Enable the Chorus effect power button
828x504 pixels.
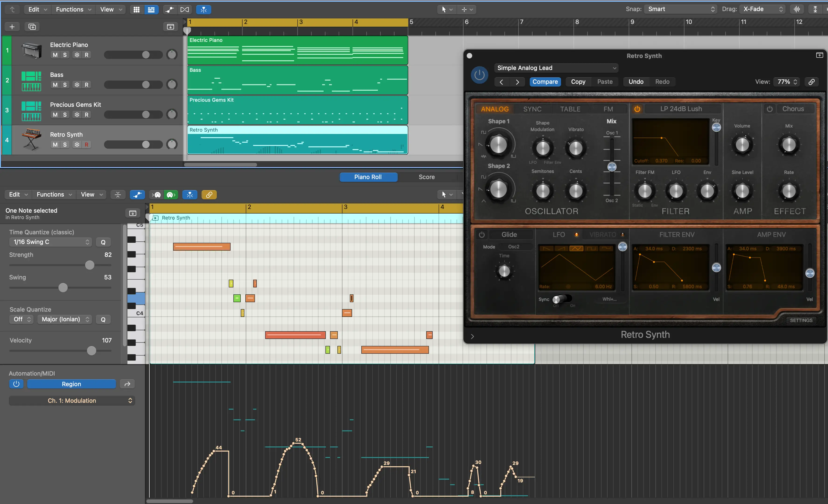coord(769,109)
